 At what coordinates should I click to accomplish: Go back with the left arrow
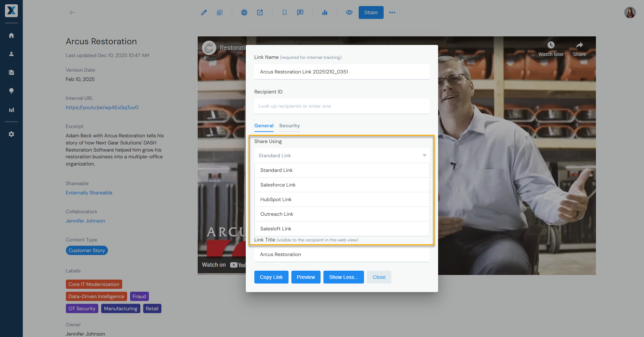pos(72,12)
